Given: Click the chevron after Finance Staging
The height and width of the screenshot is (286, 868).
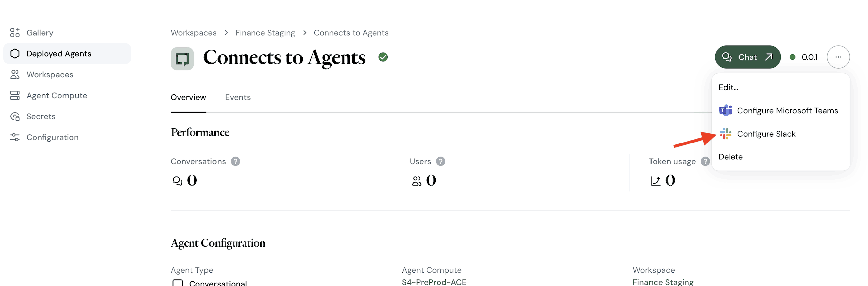Looking at the screenshot, I should coord(305,33).
